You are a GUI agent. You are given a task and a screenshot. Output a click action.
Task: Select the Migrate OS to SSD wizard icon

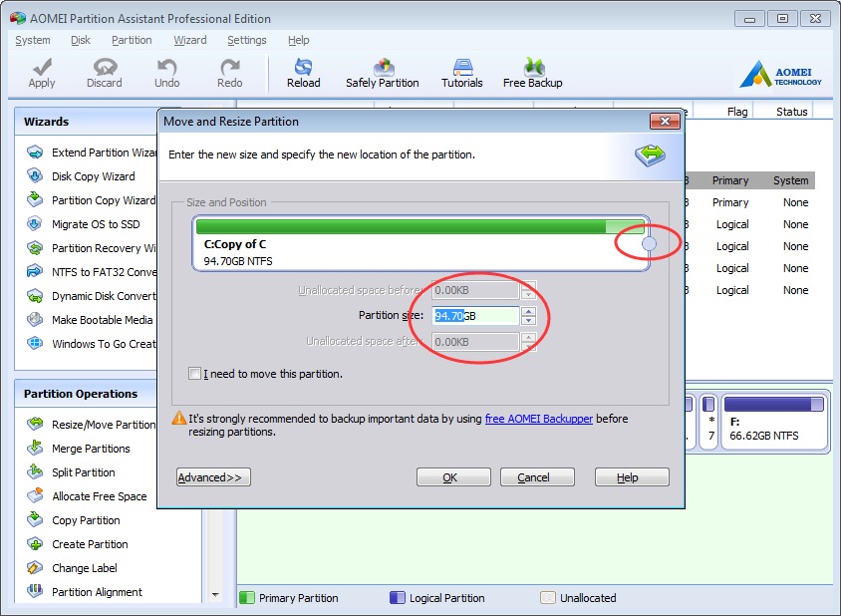pyautogui.click(x=36, y=223)
